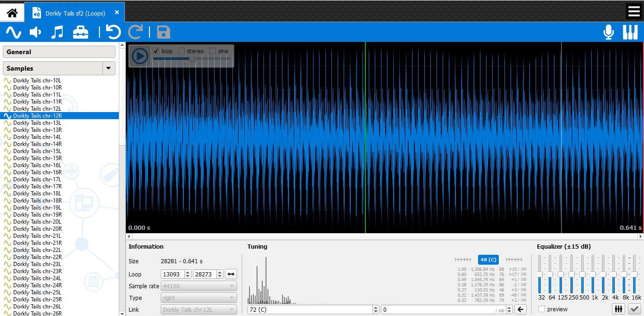The image size is (644, 316).
Task: Open the toolbox icon
Action: (x=81, y=32)
